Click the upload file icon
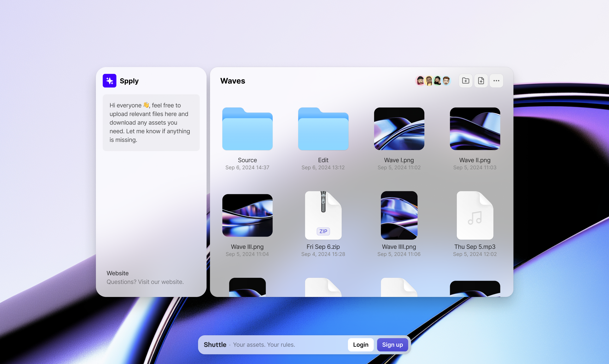Screen dimensions: 609x364 [481, 81]
